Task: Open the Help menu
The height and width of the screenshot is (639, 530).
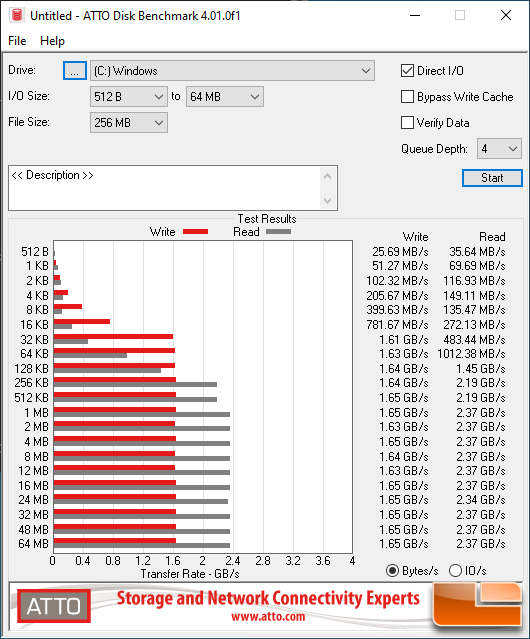Action: coord(52,41)
